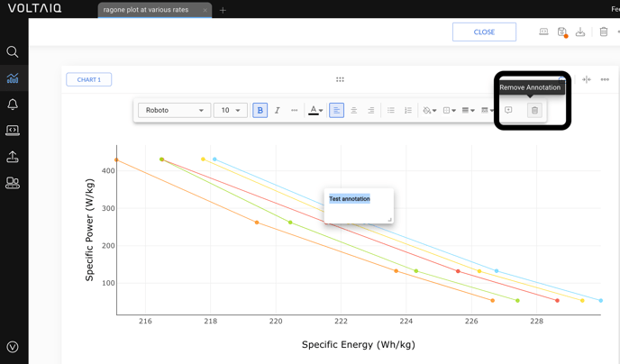Open chart's three-dot options menu
The width and height of the screenshot is (620, 364).
pos(605,80)
